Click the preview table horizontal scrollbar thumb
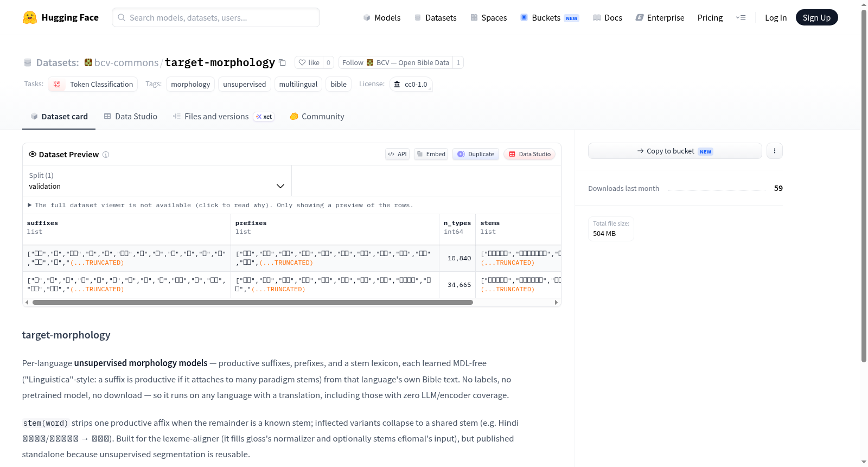The image size is (868, 467). click(253, 302)
